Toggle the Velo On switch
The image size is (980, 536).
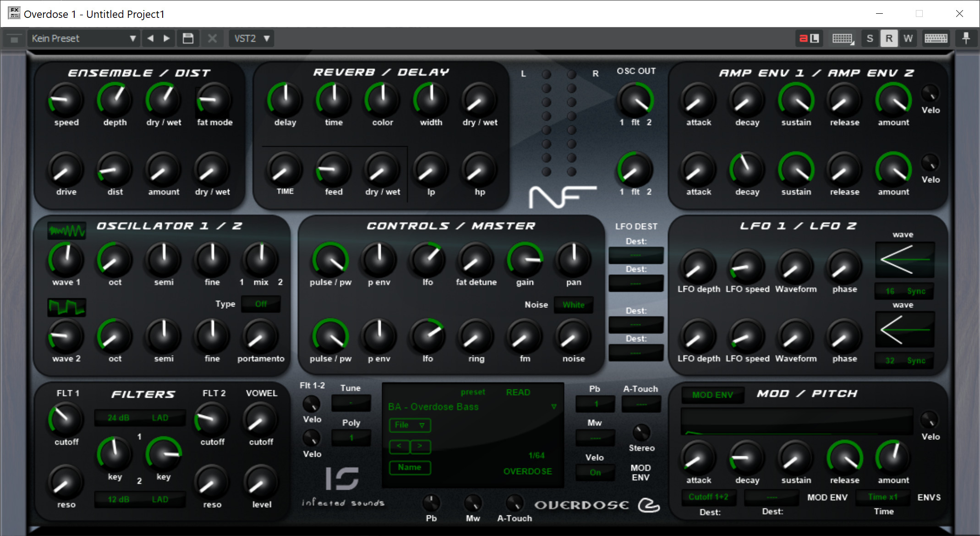pos(595,473)
